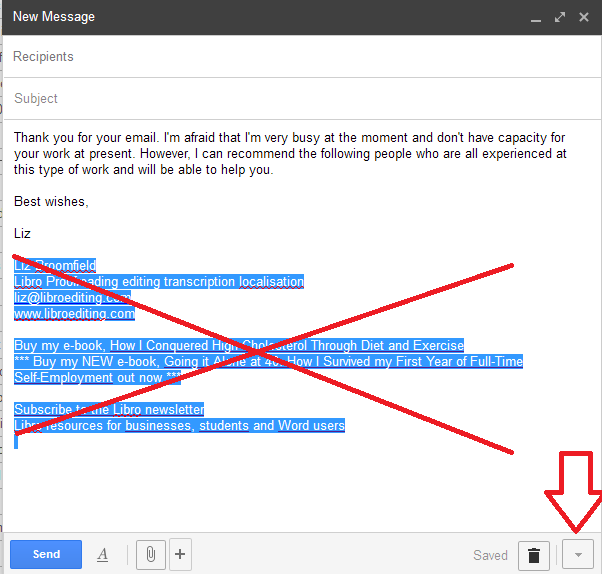Click the www.libroediting.com link in signature
The width and height of the screenshot is (602, 574).
click(x=74, y=314)
